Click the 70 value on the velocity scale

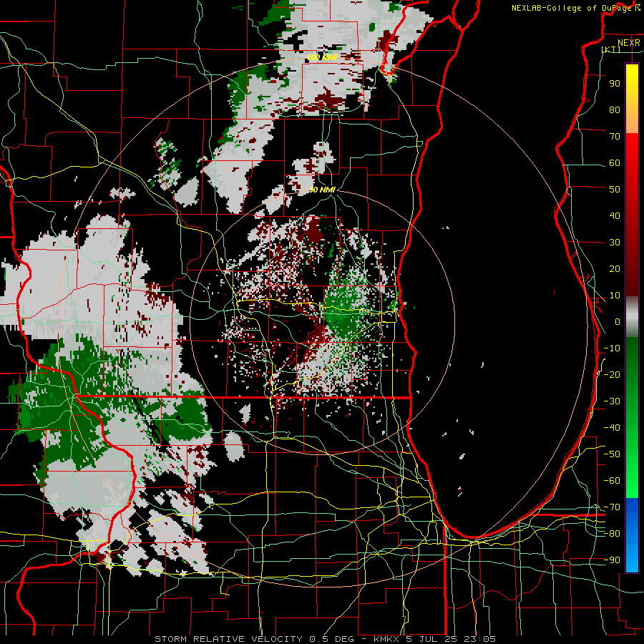[615, 137]
